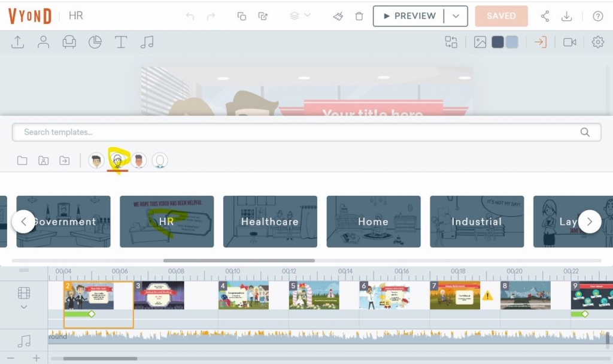Click the scene 2 transition handle
Image resolution: width=613 pixels, height=364 pixels.
92,314
